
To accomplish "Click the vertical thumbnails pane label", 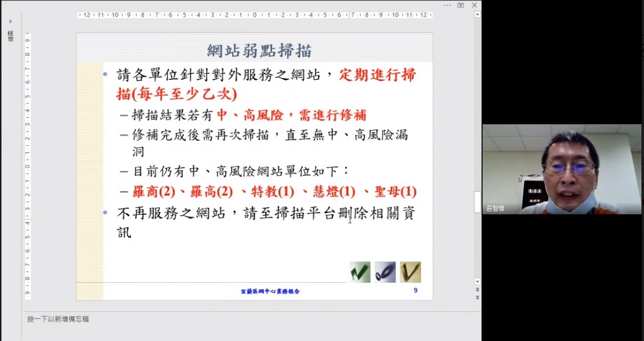I will click(10, 36).
